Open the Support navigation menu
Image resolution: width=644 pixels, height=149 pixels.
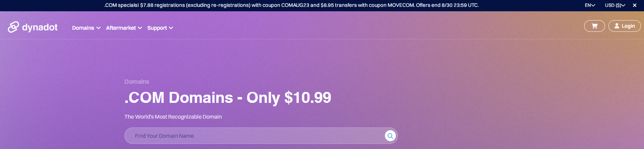tap(157, 28)
